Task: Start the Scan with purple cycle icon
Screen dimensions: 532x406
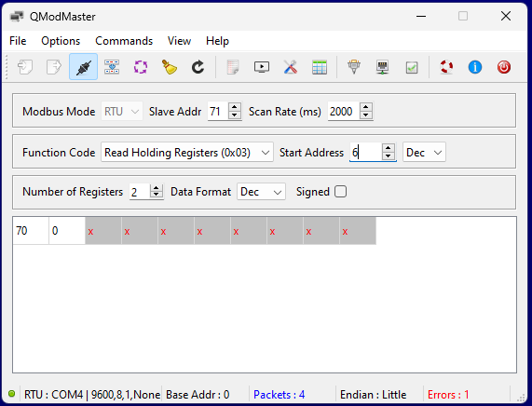Action: point(141,67)
